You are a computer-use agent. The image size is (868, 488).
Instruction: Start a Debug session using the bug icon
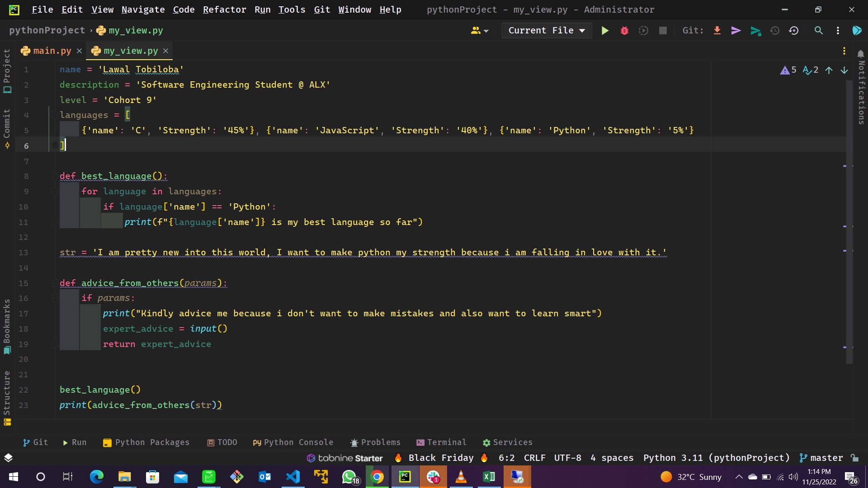pyautogui.click(x=624, y=30)
